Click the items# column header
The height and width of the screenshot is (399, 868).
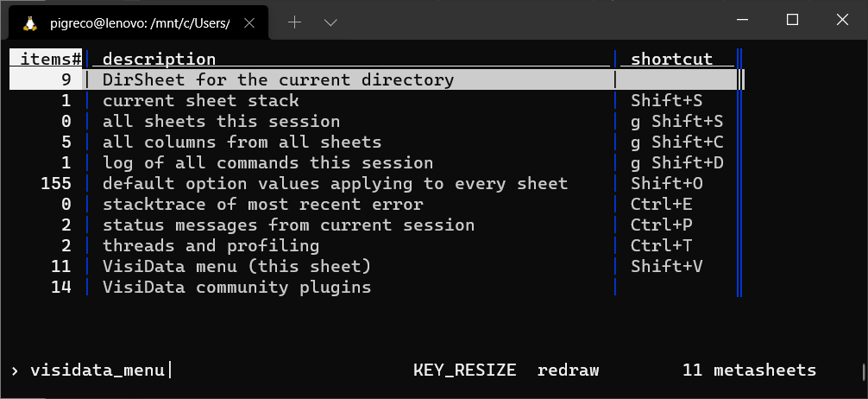pos(50,60)
